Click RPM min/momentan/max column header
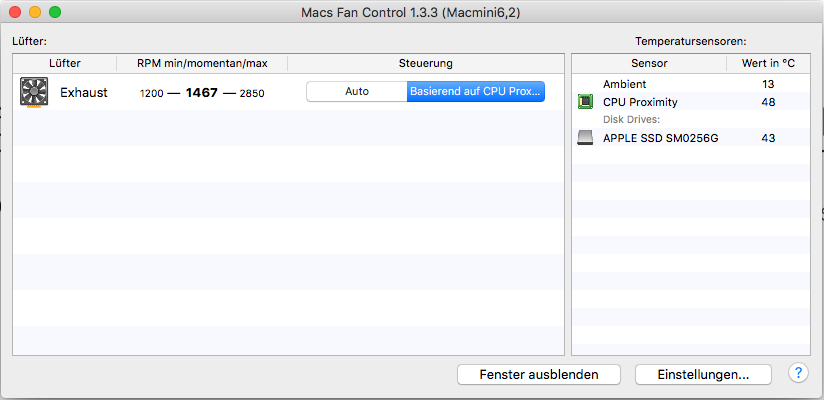This screenshot has width=824, height=400. click(x=202, y=64)
